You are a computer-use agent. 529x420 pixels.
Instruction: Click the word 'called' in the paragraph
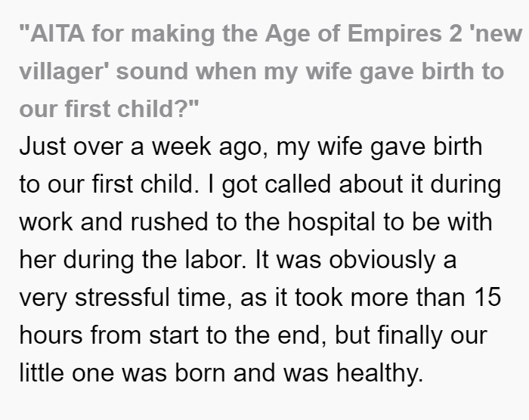coord(297,184)
